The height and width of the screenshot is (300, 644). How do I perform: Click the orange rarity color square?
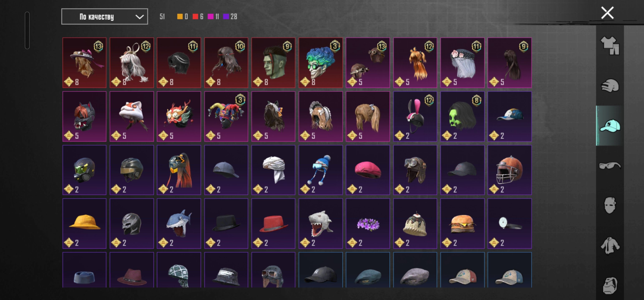point(180,16)
